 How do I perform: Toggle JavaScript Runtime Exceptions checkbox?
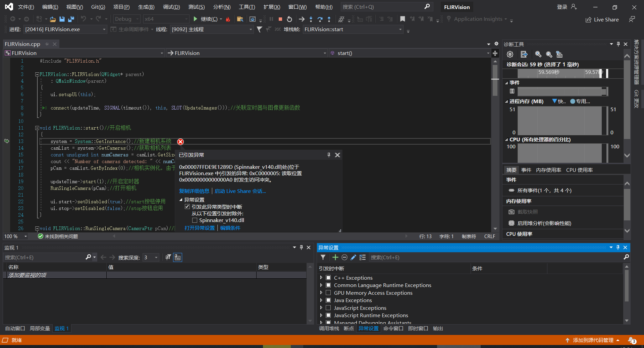click(328, 315)
